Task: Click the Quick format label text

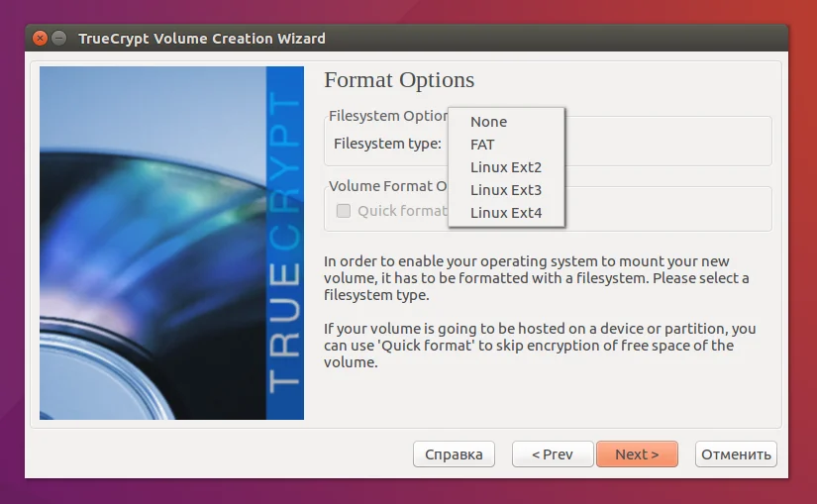Action: pos(402,211)
